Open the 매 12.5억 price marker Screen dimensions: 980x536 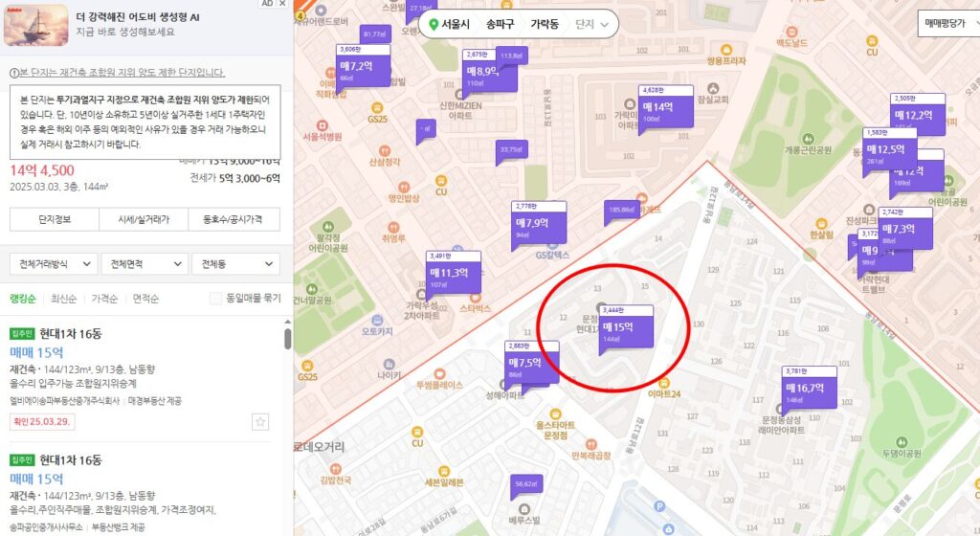coord(889,149)
